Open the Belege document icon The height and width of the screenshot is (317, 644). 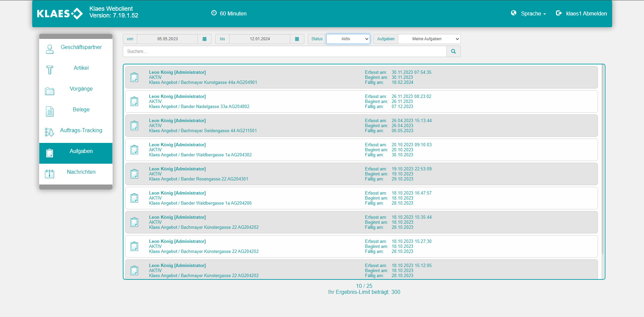[x=50, y=111]
